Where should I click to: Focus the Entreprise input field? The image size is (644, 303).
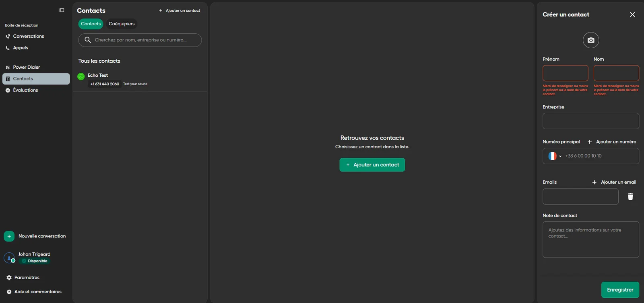(591, 121)
